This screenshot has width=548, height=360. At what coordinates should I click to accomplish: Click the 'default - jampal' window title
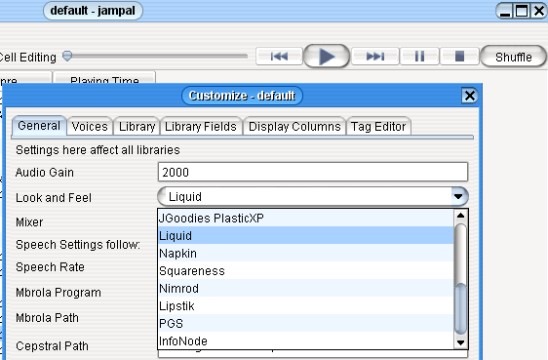93,11
